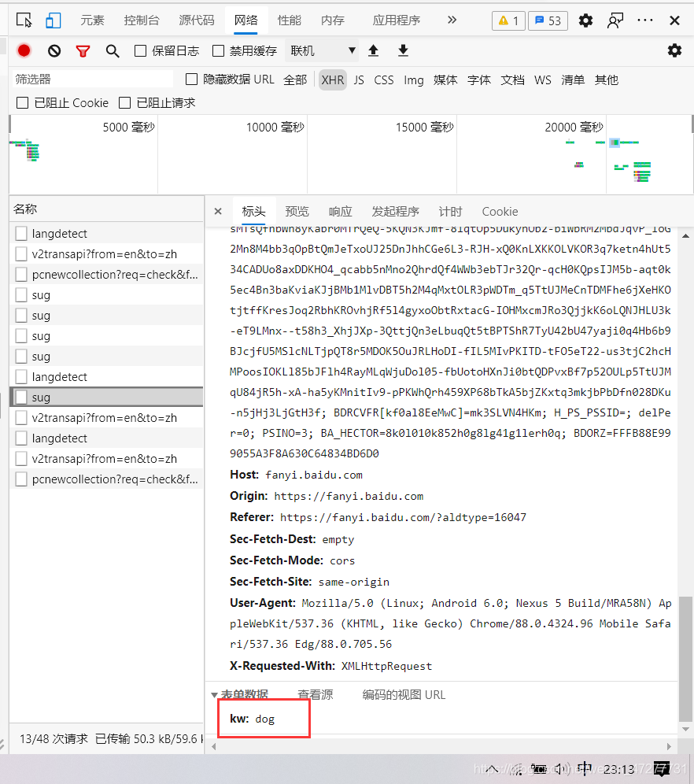Enable 隐藏数据 URL checkbox
Image resolution: width=694 pixels, height=784 pixels.
(x=191, y=79)
